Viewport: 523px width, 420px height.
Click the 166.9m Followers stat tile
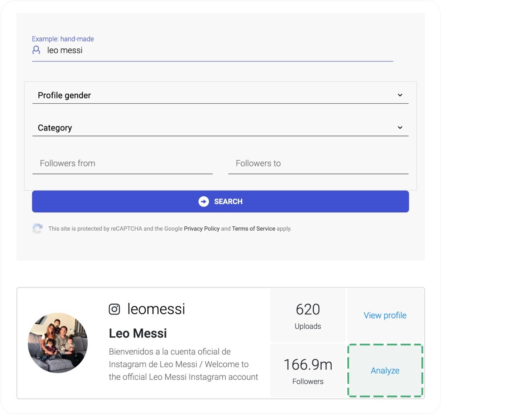pyautogui.click(x=308, y=371)
